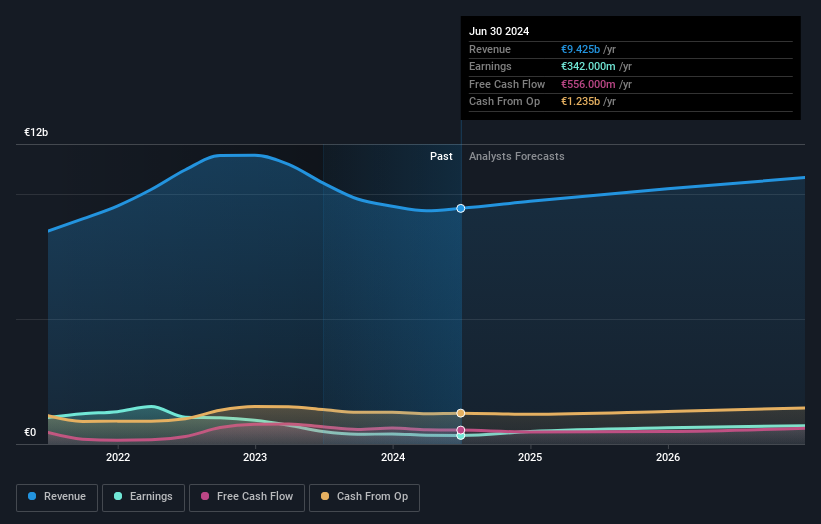
Task: Select the Cash From Op orange data point
Action: 461,413
